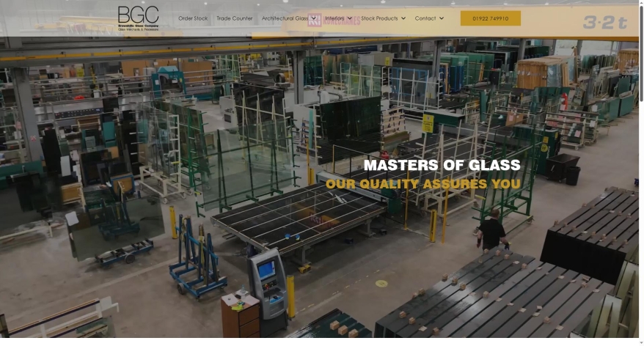Expand the Architectural Glass chevron

pos(314,18)
